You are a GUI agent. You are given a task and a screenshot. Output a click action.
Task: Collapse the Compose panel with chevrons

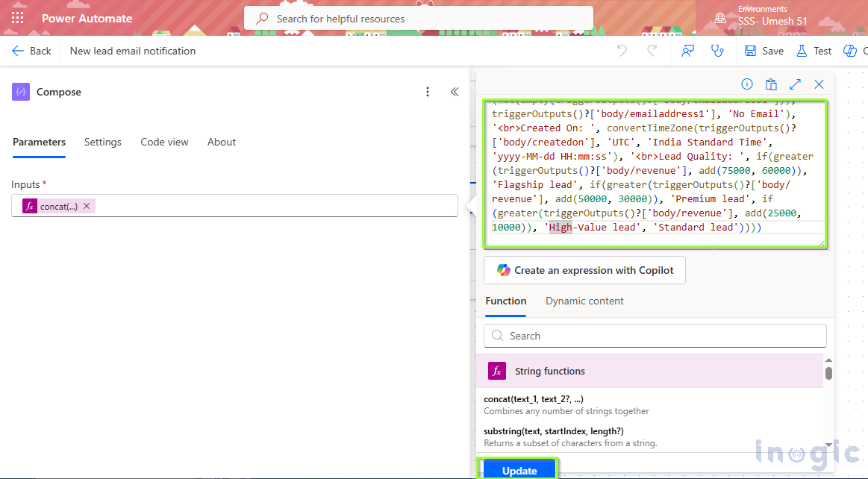click(455, 92)
